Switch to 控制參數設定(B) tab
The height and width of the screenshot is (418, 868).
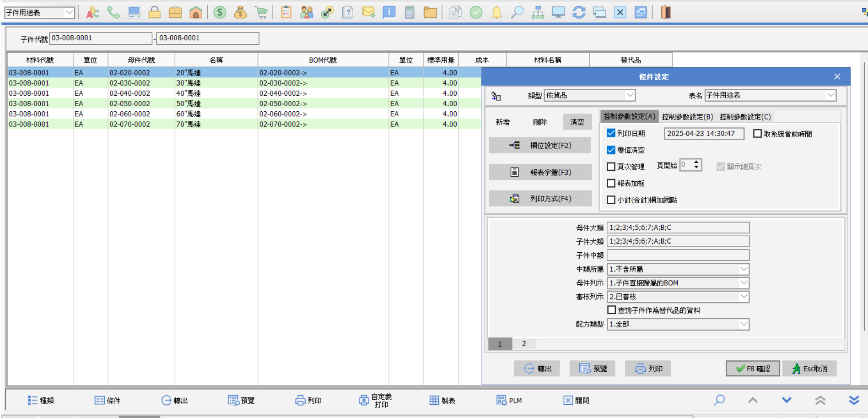pyautogui.click(x=687, y=117)
